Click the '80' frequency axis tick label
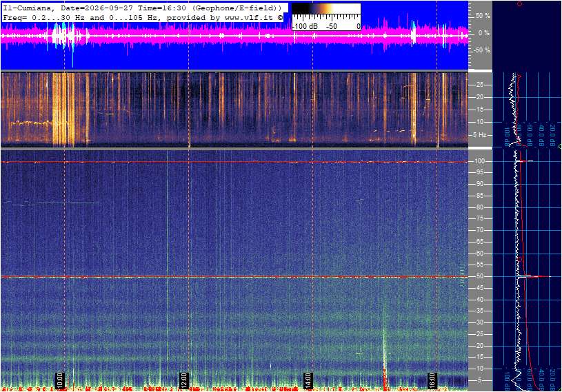 point(479,207)
